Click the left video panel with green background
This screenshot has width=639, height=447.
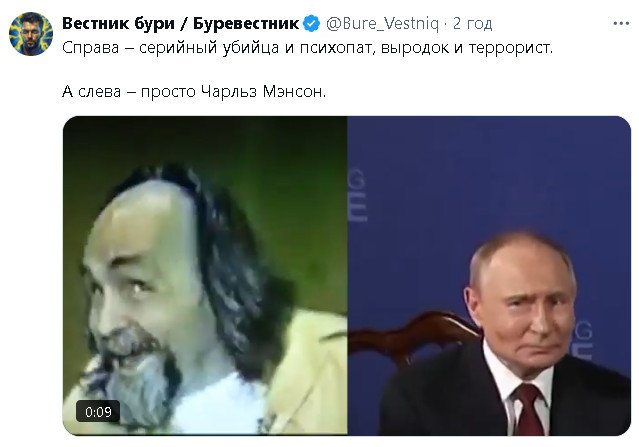click(x=205, y=275)
